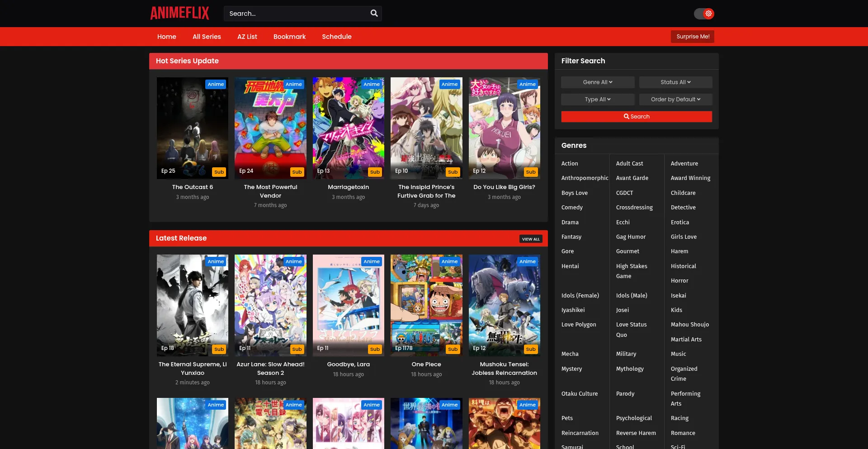Open the Marriagetoxin poster thumbnail

349,128
